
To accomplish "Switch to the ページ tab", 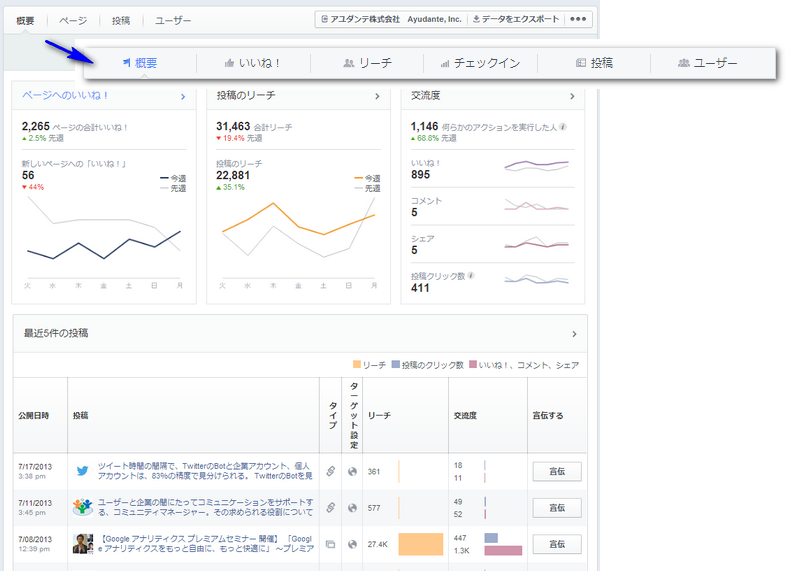I will pyautogui.click(x=73, y=20).
